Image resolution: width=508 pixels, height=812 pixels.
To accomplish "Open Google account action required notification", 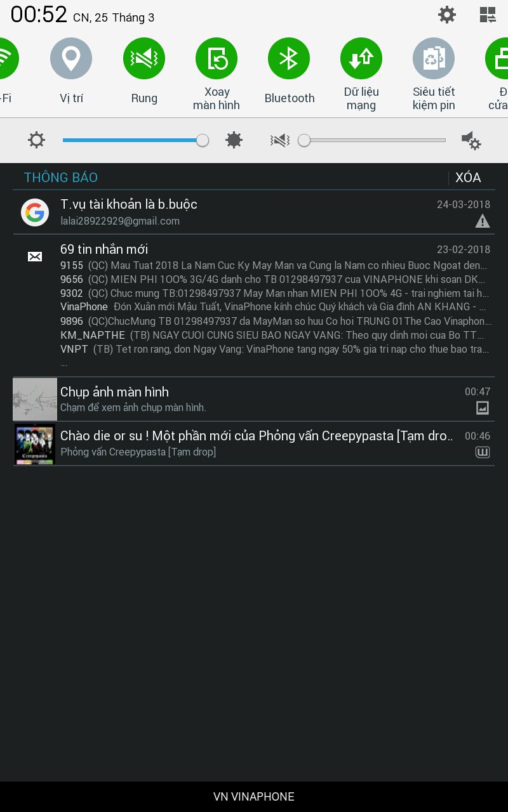I will coord(254,213).
